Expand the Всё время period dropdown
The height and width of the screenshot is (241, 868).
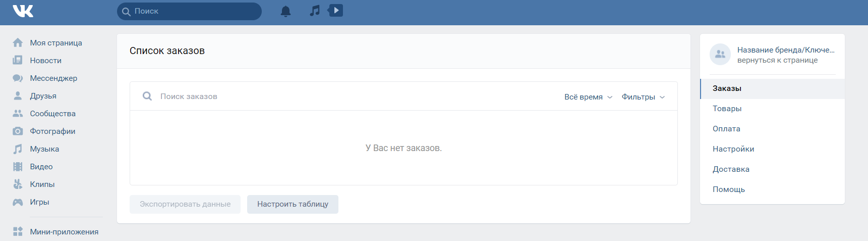[588, 97]
